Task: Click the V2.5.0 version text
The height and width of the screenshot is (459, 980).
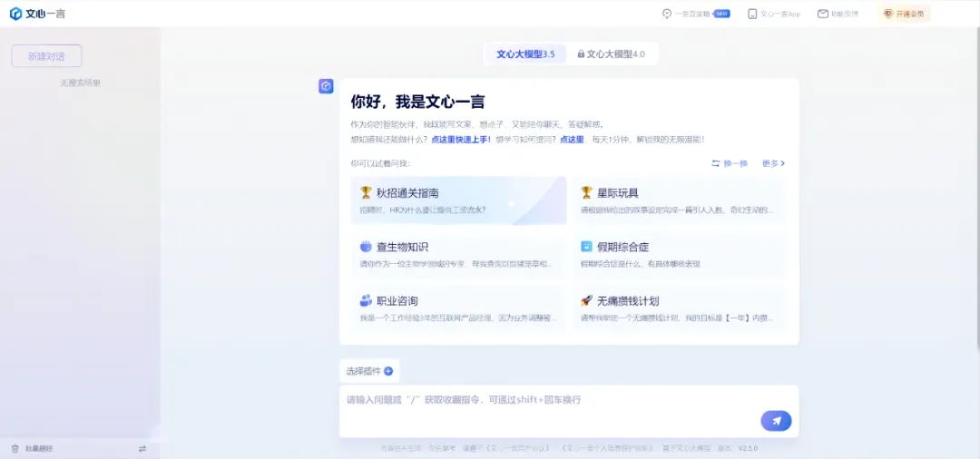Action: pyautogui.click(x=748, y=448)
